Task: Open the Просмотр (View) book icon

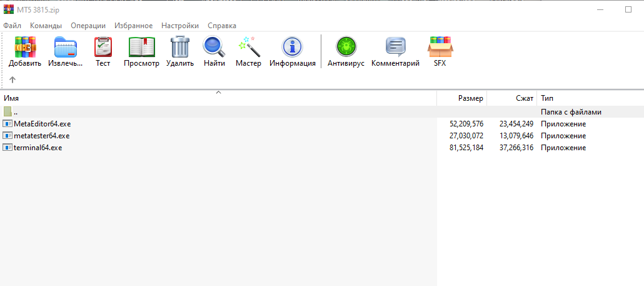Action: 142,47
